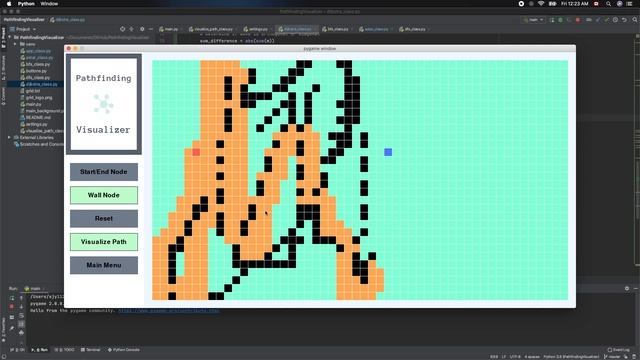Open the TODO tool window tab
640x360 pixels.
pos(64,350)
